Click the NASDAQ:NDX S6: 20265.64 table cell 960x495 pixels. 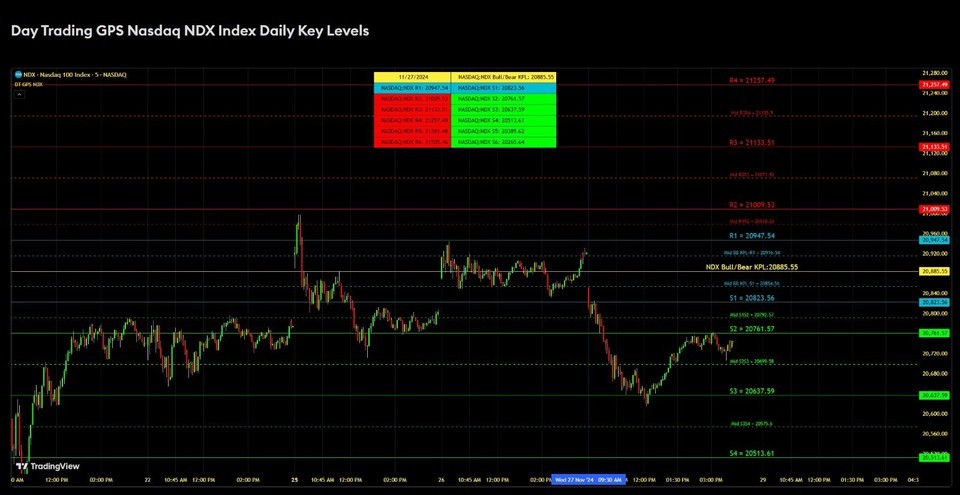pyautogui.click(x=503, y=142)
